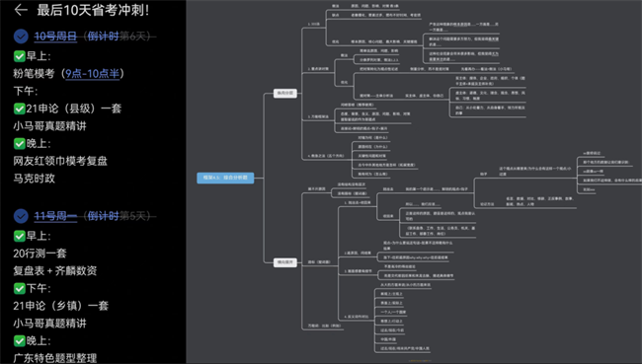This screenshot has width=642, height=364.
Task: Click the 复盘表 + 齐麟数资 note line
Action: click(55, 270)
